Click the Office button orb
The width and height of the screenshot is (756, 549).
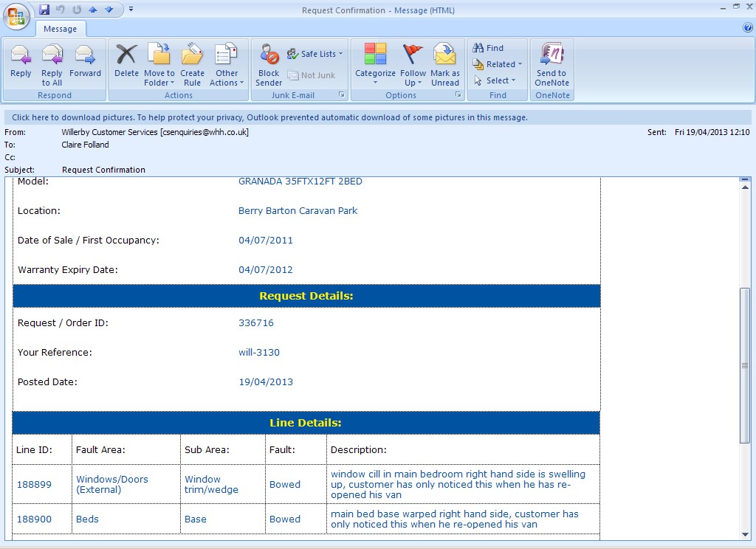click(x=16, y=15)
